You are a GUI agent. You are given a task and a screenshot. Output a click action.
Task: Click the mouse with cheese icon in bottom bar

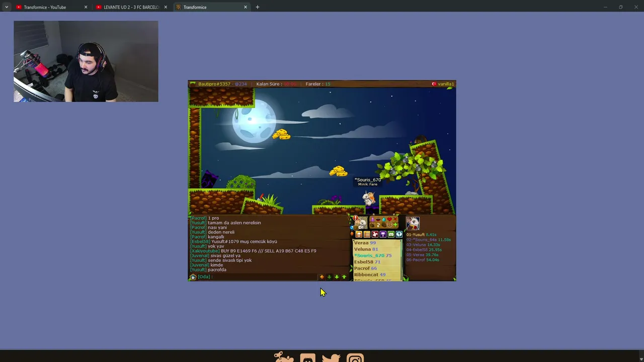pyautogui.click(x=283, y=357)
